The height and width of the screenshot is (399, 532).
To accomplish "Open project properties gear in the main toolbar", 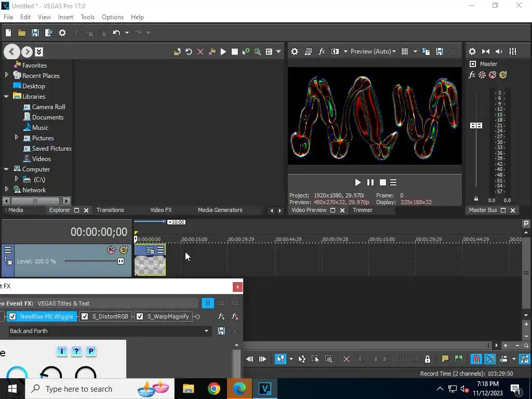I will [x=62, y=33].
